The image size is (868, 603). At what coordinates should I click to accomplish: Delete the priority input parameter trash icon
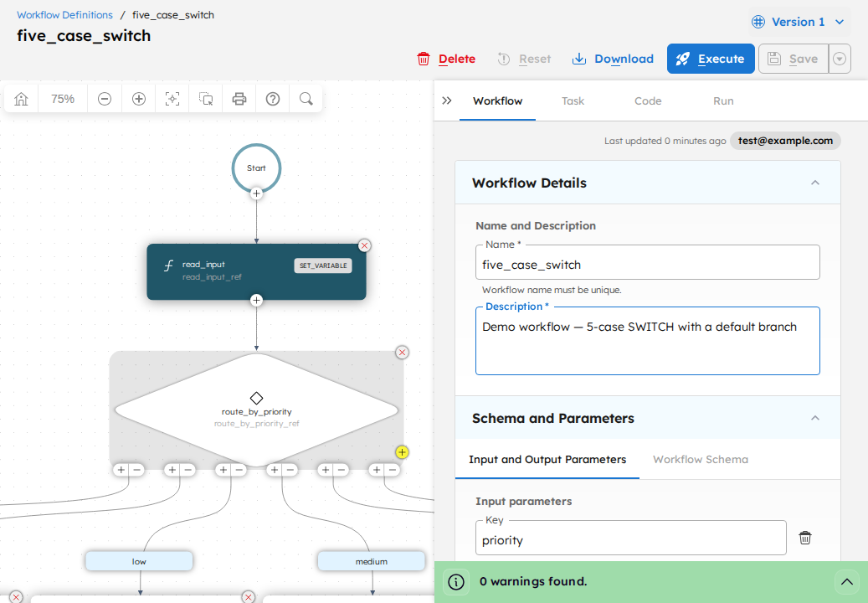click(x=805, y=538)
